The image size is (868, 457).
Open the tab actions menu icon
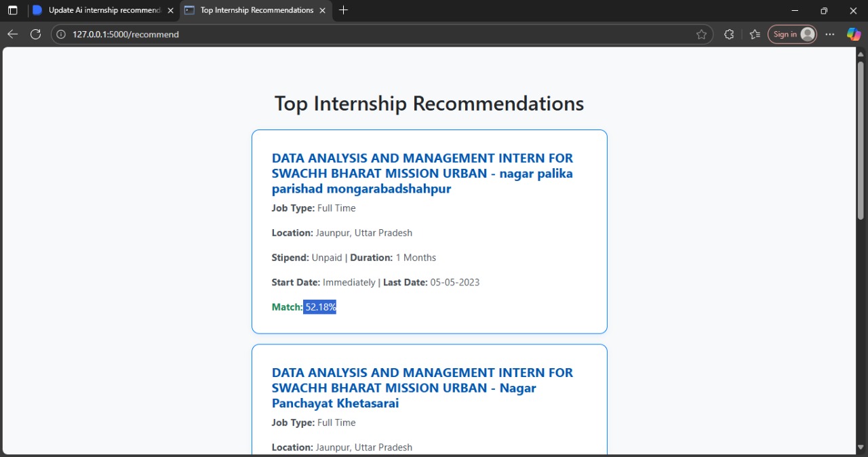coord(12,11)
